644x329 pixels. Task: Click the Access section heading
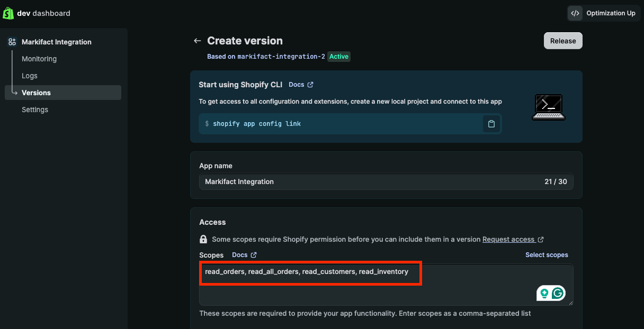[x=212, y=222]
